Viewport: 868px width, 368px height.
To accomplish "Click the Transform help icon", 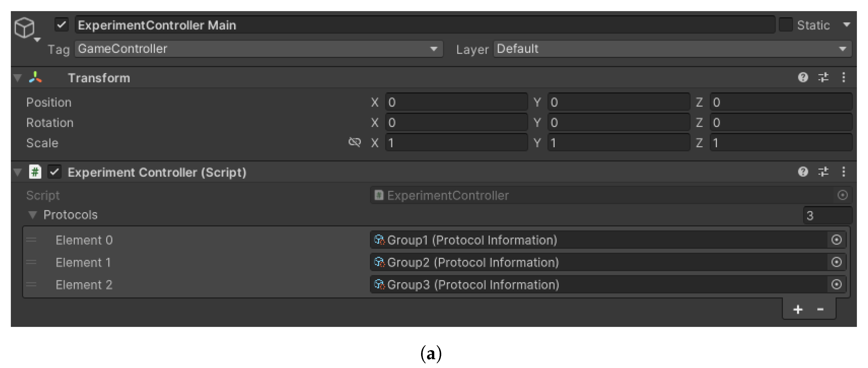I will pyautogui.click(x=803, y=78).
